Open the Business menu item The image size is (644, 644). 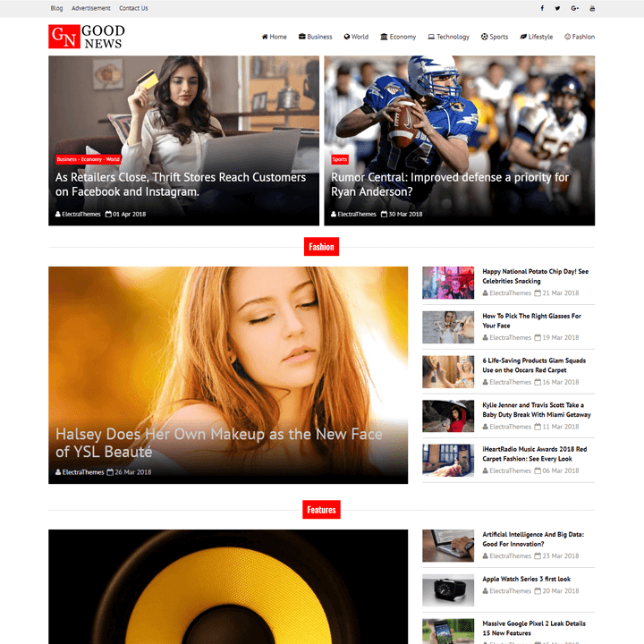[x=315, y=37]
